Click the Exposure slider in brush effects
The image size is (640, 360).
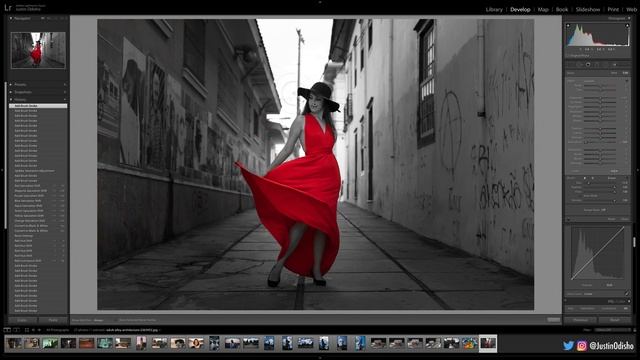click(x=600, y=98)
